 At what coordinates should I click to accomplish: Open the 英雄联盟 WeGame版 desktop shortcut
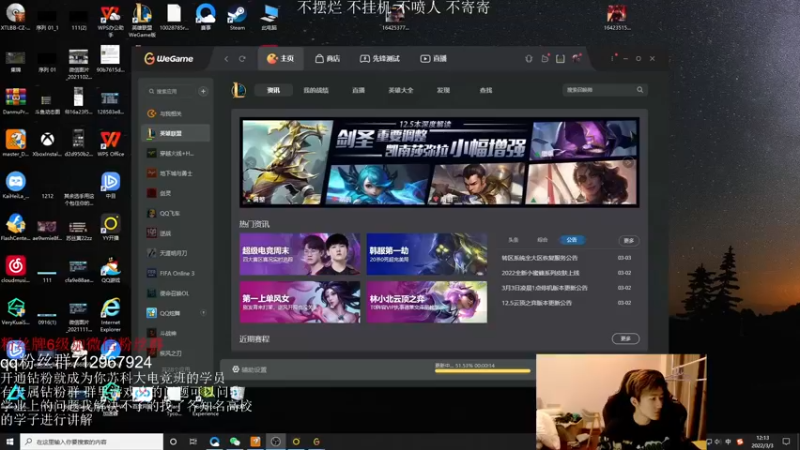tap(142, 20)
